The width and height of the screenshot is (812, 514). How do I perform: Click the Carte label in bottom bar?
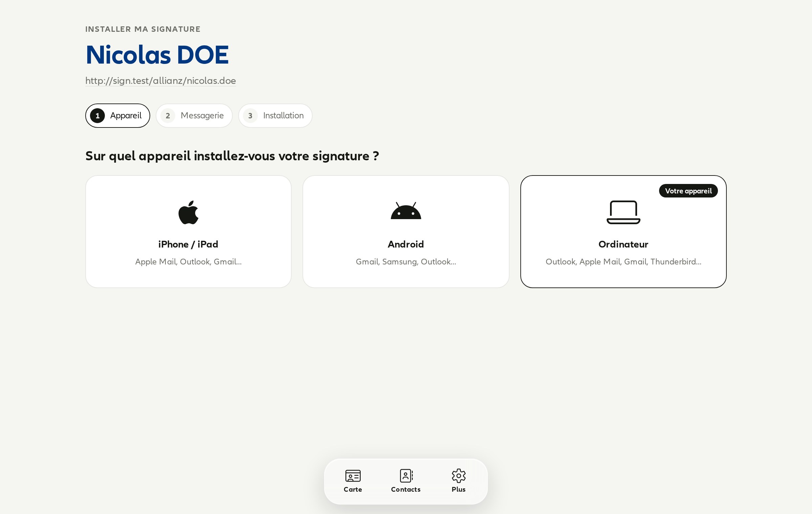click(x=353, y=489)
